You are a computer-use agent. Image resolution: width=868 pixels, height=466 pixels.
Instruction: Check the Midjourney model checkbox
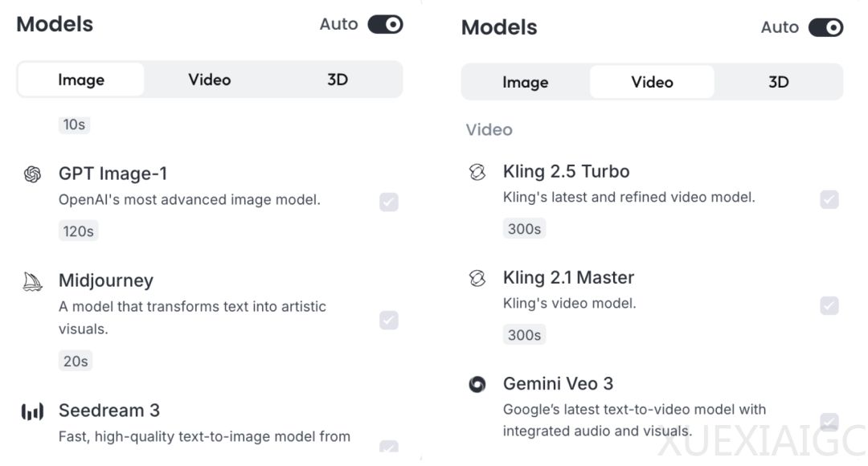tap(389, 320)
